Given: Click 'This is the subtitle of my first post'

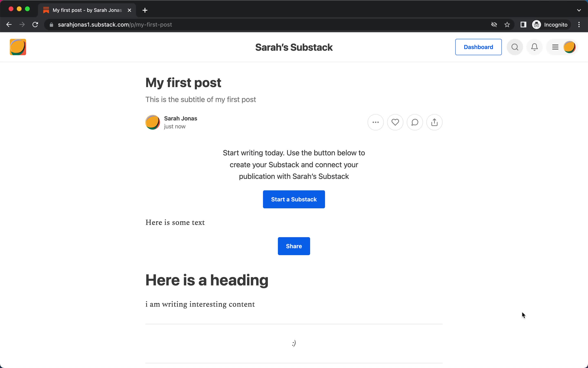Looking at the screenshot, I should coord(200,100).
